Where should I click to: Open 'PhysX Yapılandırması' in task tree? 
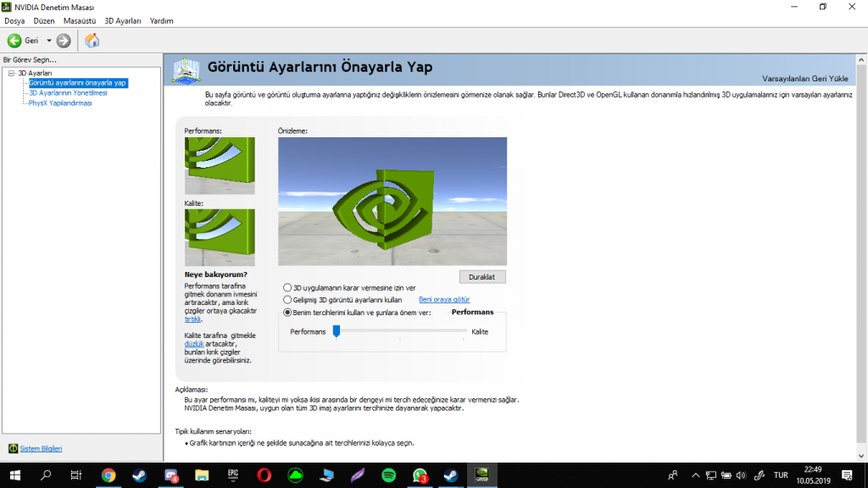click(x=60, y=103)
